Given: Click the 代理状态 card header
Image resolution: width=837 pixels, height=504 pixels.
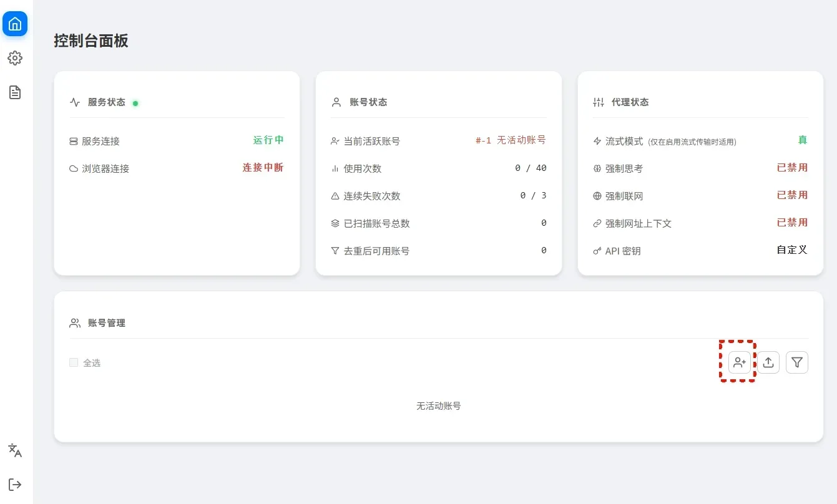Looking at the screenshot, I should [x=630, y=102].
